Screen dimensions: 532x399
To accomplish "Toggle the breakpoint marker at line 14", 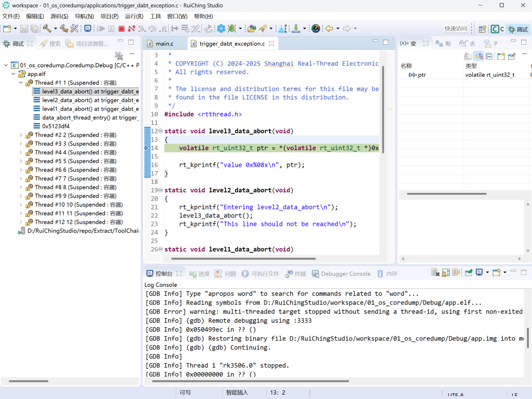I will point(146,148).
